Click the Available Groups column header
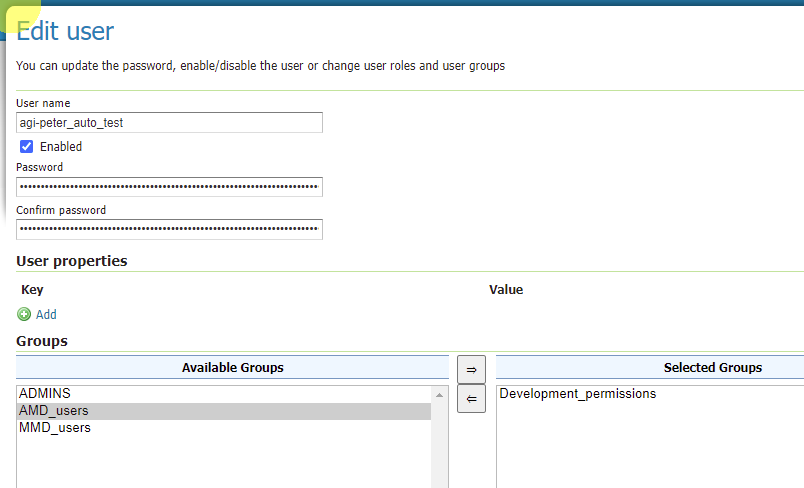Viewport: 804px width, 488px height. click(232, 368)
